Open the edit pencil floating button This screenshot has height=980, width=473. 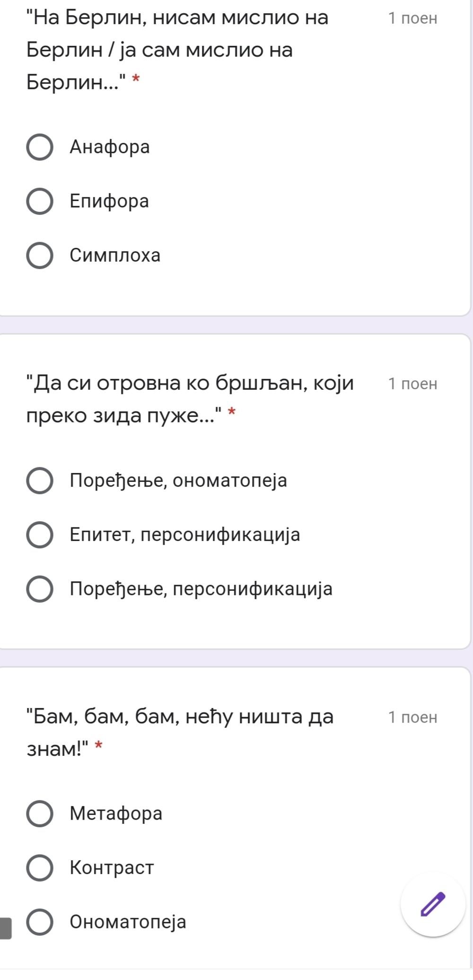pyautogui.click(x=433, y=904)
